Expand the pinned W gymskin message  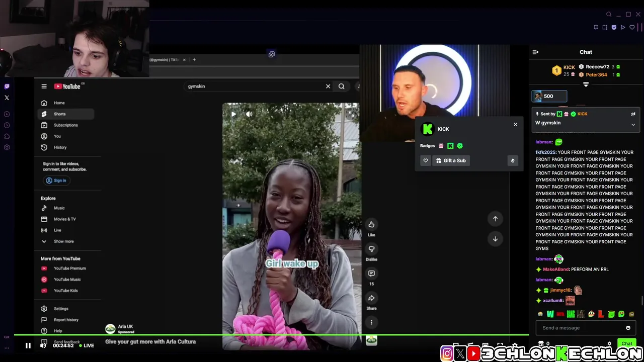coord(633,124)
